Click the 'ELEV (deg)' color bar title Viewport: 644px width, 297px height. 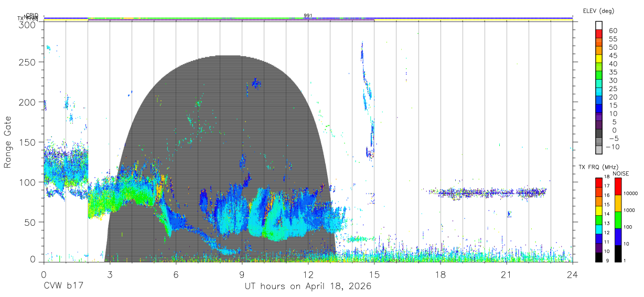click(x=598, y=10)
